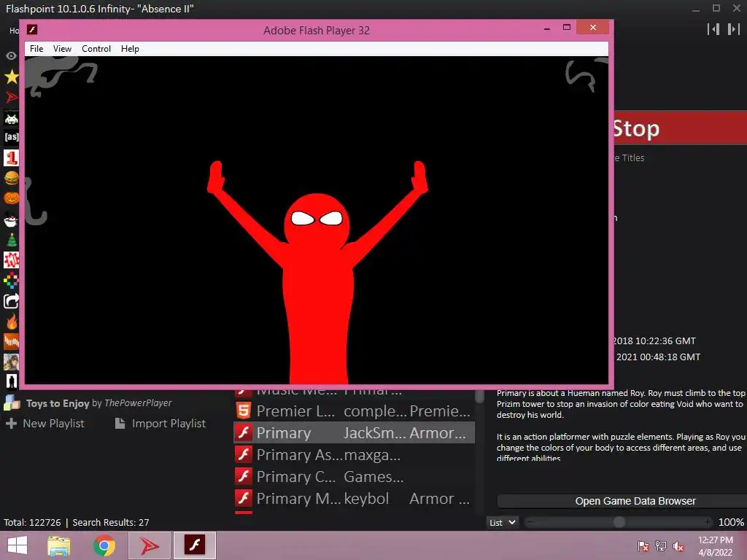The image size is (747, 560).
Task: Open the space invader playlist icon
Action: (12, 117)
